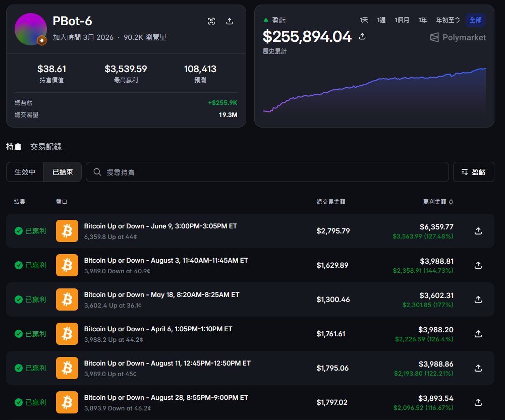Share the June 9 Bitcoin position

478,231
